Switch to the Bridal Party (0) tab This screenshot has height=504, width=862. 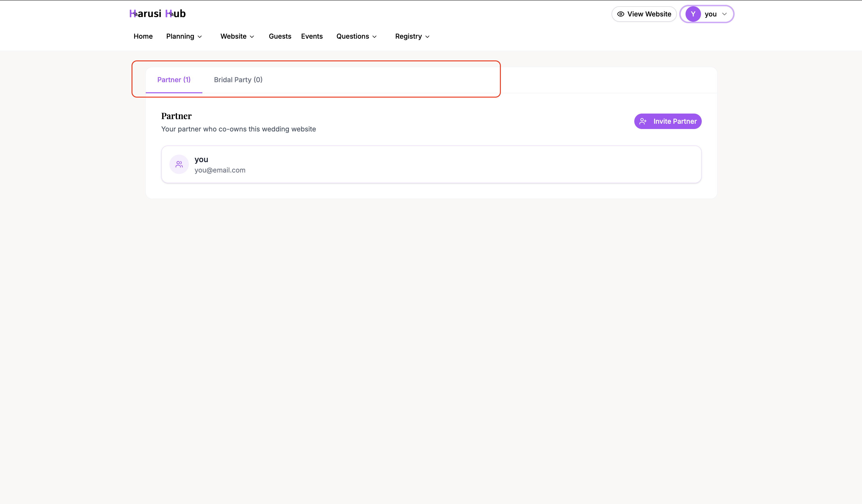(x=238, y=80)
